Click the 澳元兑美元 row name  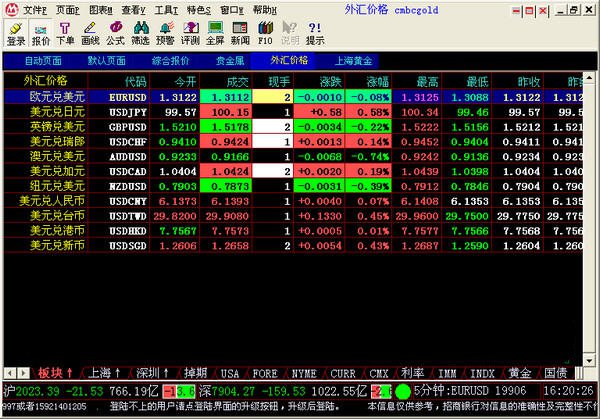[x=57, y=156]
